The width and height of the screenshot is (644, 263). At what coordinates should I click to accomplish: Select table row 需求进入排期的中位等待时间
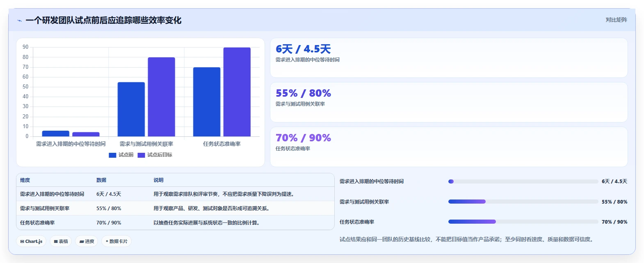tap(176, 194)
